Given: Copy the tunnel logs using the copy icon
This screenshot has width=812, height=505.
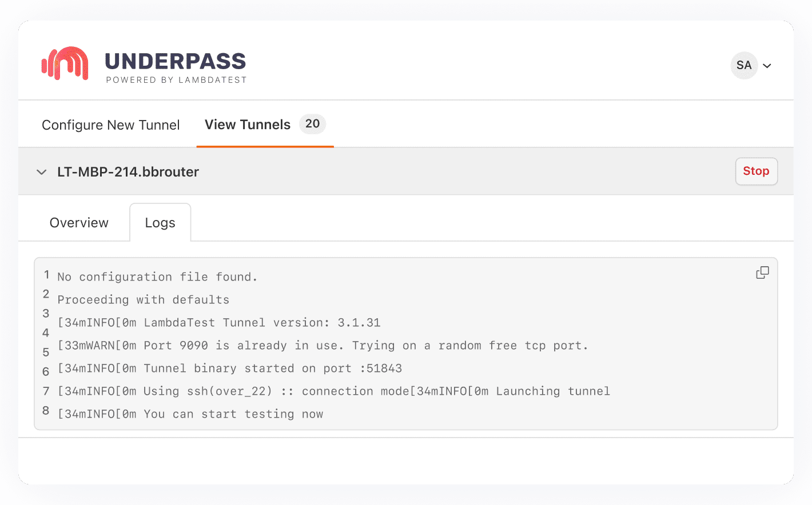Looking at the screenshot, I should [x=762, y=272].
